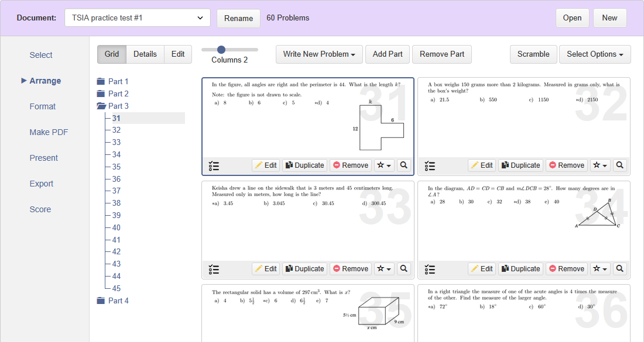Open the document selector showing TSIA practice test #1
Image resolution: width=644 pixels, height=342 pixels.
137,18
